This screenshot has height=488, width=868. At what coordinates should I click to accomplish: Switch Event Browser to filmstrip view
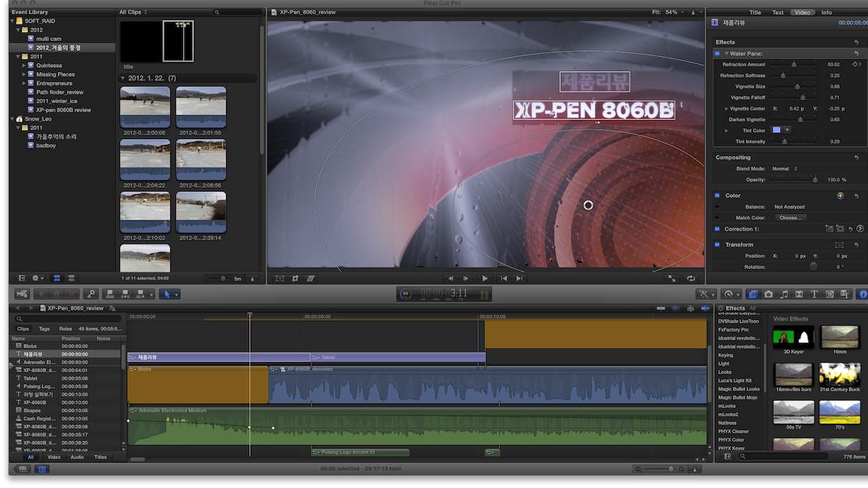pos(57,278)
